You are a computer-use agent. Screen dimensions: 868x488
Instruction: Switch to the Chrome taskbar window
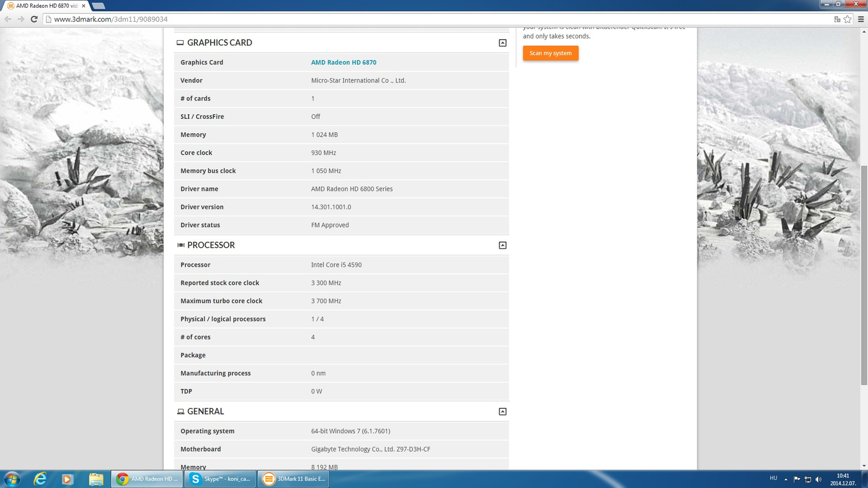click(147, 479)
